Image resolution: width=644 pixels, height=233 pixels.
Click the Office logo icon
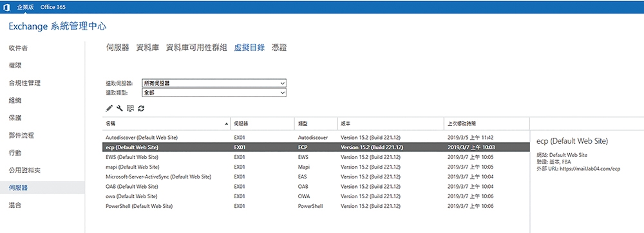(6, 7)
